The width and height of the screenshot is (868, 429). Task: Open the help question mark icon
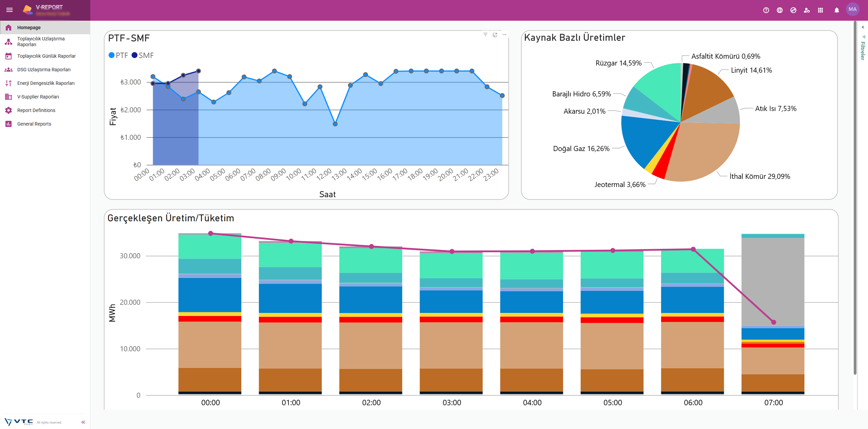[766, 10]
